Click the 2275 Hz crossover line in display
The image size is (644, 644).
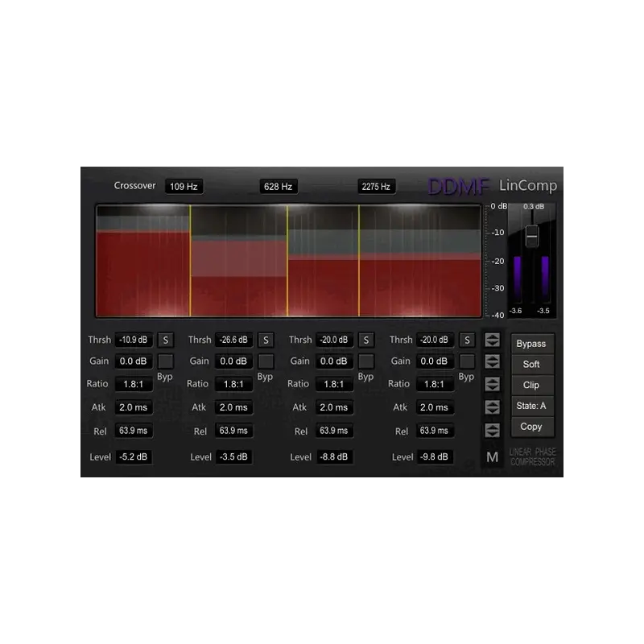359,261
